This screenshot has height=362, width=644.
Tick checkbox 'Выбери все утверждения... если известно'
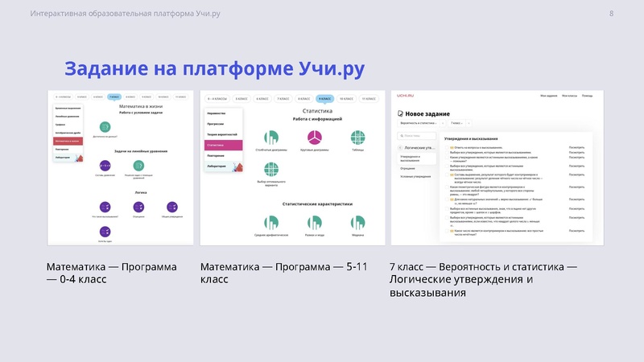(447, 218)
